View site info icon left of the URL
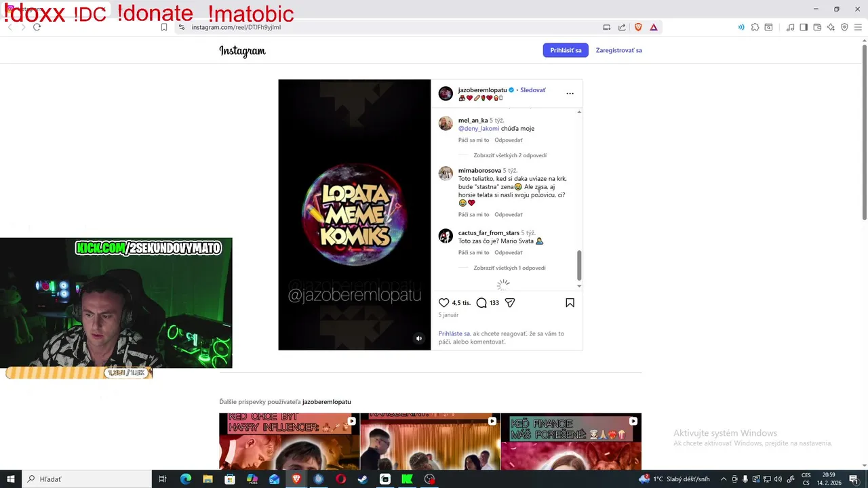The image size is (868, 488). [x=181, y=27]
